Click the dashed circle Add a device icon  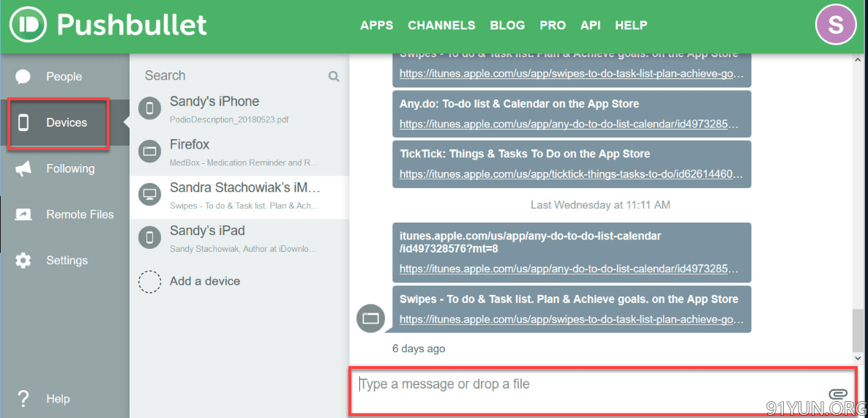(149, 280)
